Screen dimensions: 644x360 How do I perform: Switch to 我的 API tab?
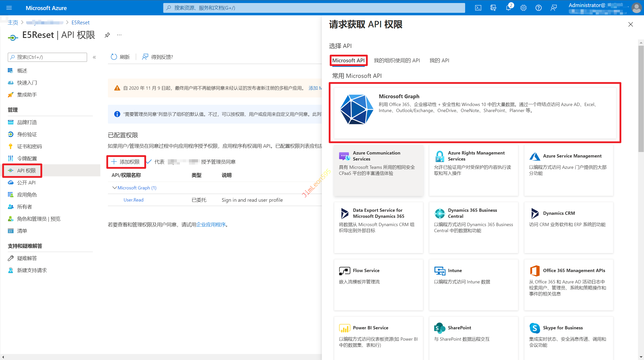439,60
